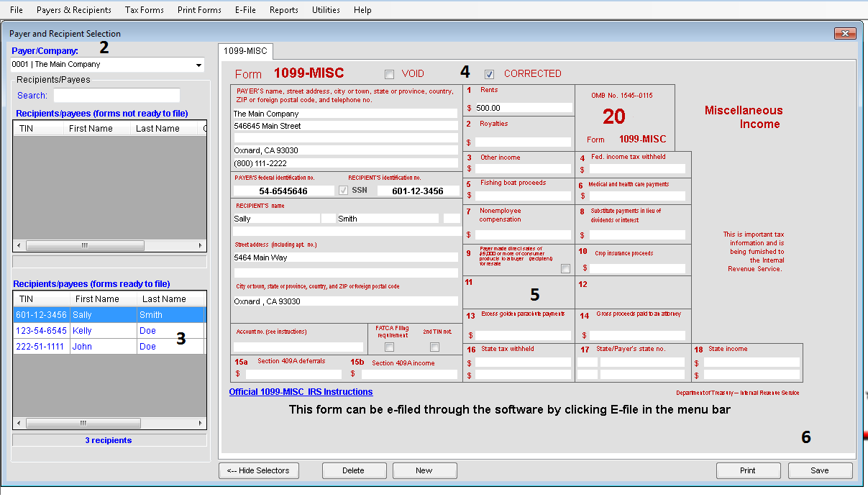This screenshot has height=497, width=868.
Task: Click the Royalties amount field
Action: [x=524, y=142]
